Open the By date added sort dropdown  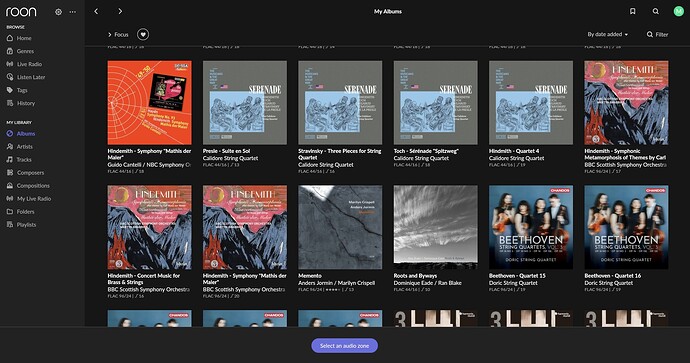(608, 34)
